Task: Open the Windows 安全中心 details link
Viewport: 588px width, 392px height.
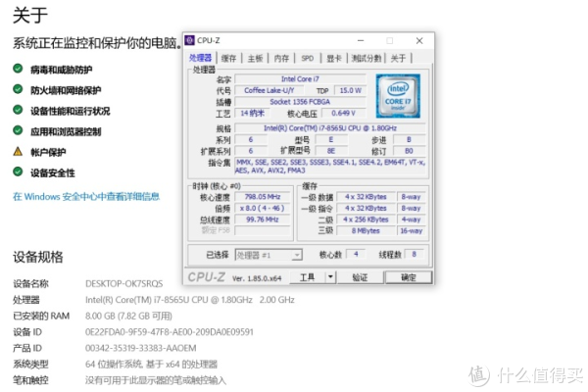Action: [86, 196]
